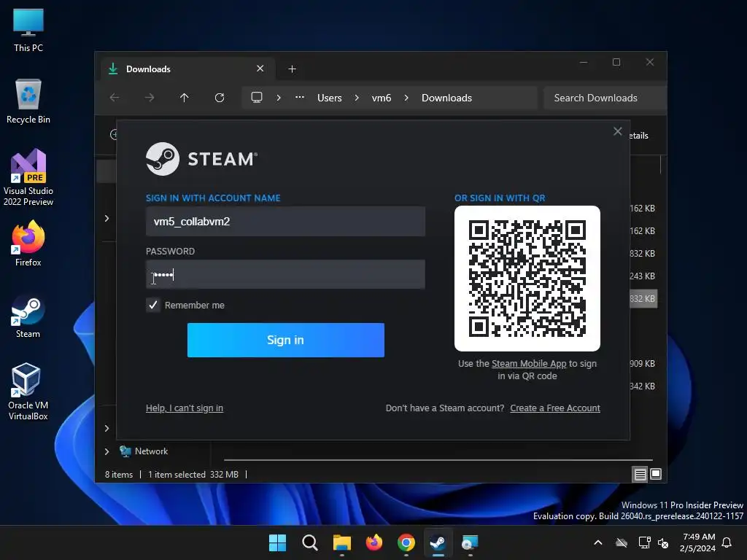The height and width of the screenshot is (560, 747).
Task: Select the highlighted 832 KB file row
Action: (643, 298)
